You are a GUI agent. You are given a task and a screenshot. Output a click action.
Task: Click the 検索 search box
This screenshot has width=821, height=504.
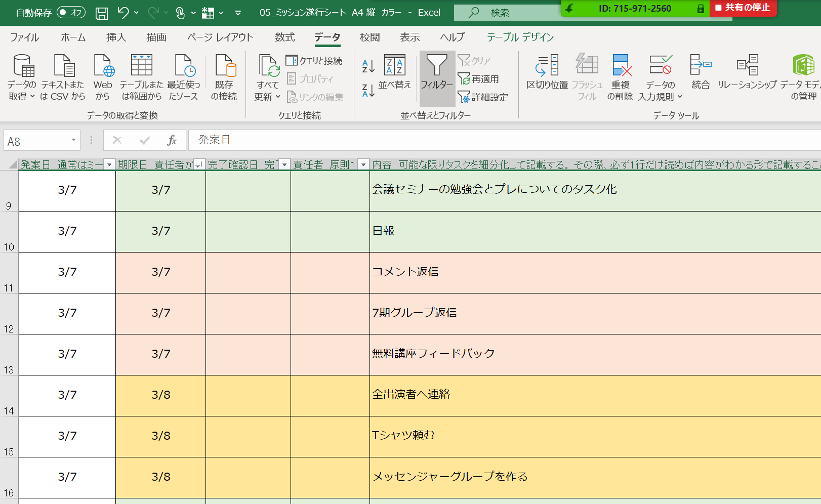click(x=506, y=13)
